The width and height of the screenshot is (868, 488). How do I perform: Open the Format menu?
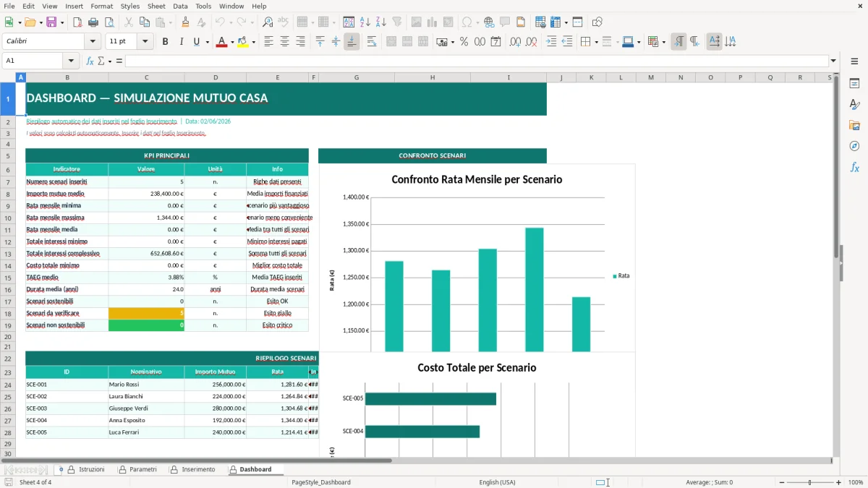tap(101, 6)
